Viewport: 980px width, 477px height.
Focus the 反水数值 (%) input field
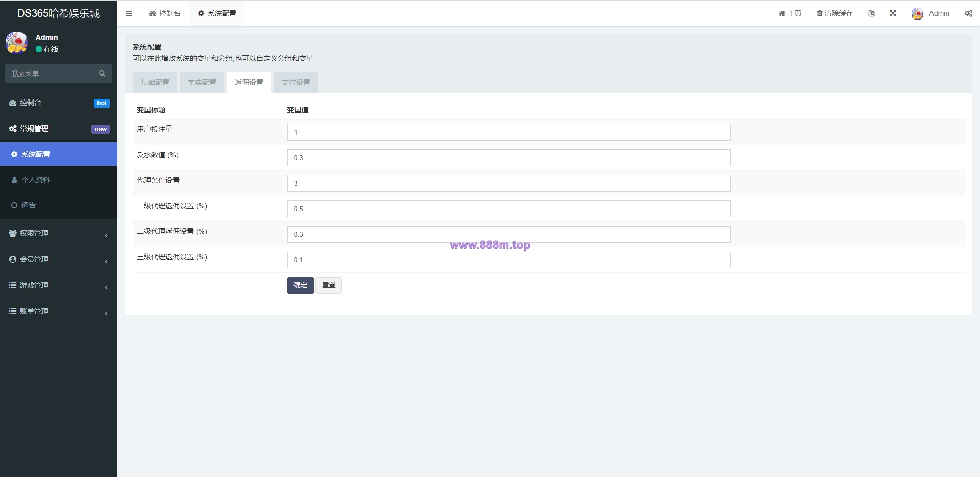pyautogui.click(x=509, y=158)
